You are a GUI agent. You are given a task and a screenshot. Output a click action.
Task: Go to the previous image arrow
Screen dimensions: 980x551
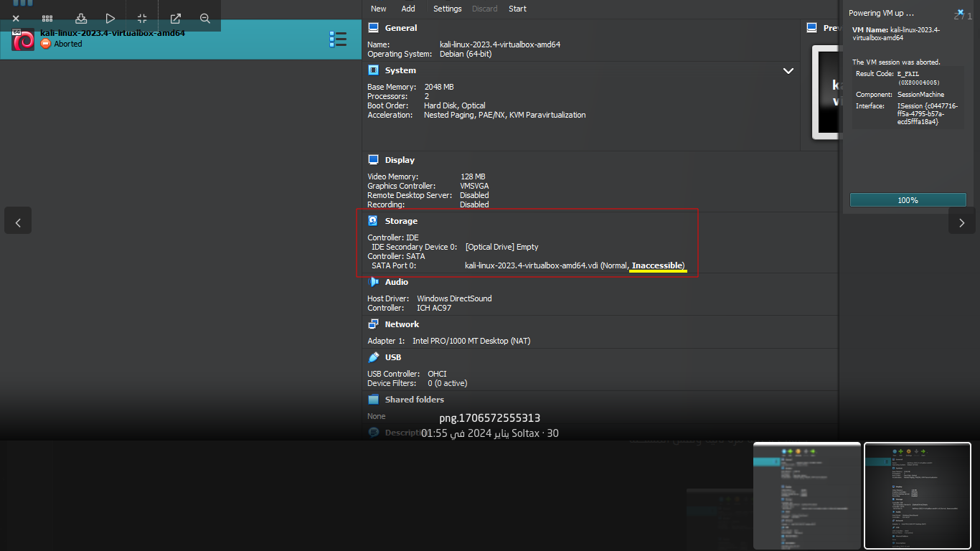click(x=18, y=222)
